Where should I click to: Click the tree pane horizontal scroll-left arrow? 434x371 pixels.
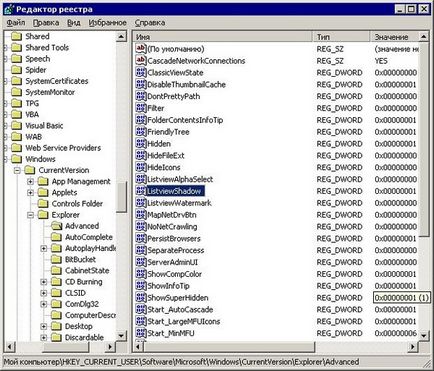(10, 347)
